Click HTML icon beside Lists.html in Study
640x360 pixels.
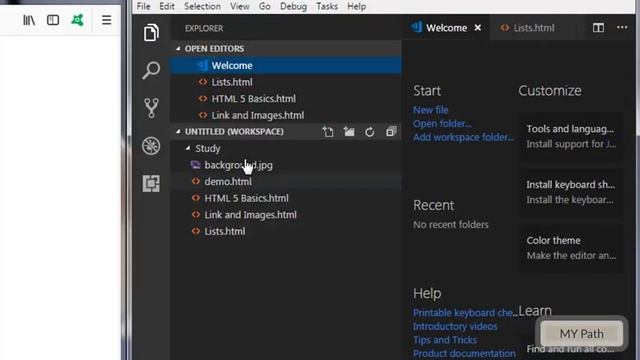click(x=196, y=231)
